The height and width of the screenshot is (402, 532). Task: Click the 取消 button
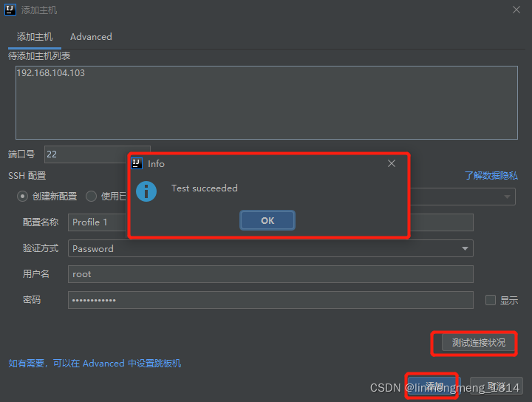pyautogui.click(x=497, y=386)
